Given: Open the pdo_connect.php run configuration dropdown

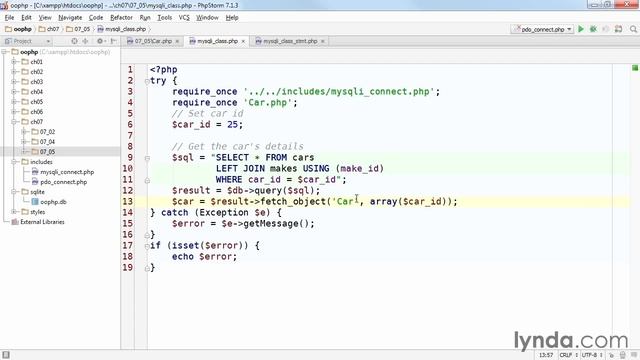Looking at the screenshot, I should pos(542,29).
